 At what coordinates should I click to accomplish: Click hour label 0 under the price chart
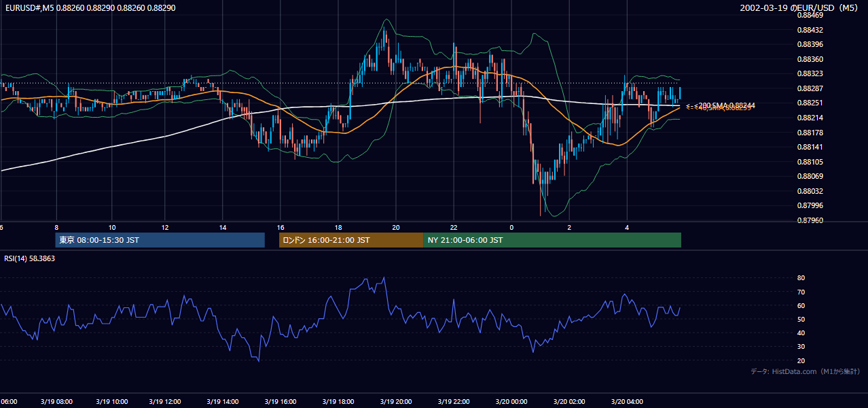[511, 227]
